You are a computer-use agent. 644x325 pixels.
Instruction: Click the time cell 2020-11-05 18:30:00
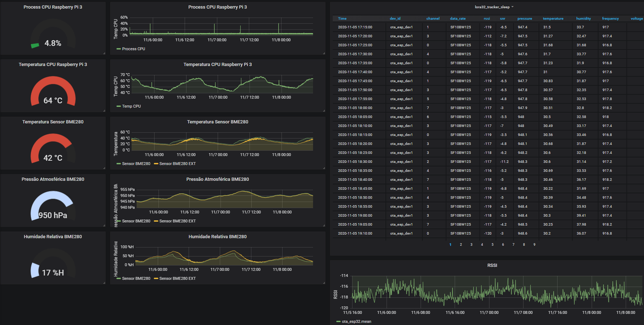point(355,162)
